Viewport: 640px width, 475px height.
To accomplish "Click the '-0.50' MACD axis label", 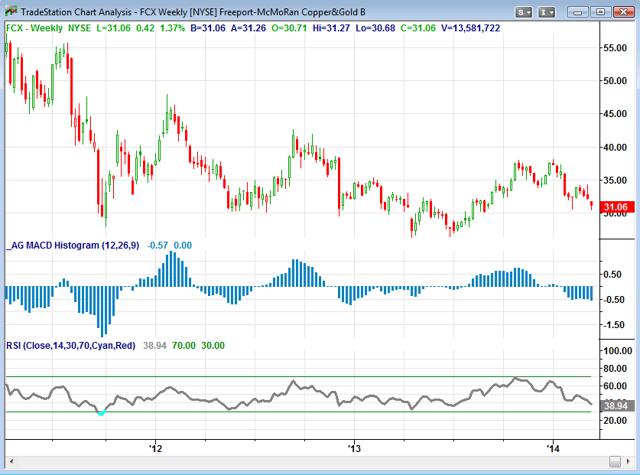I will tap(614, 300).
